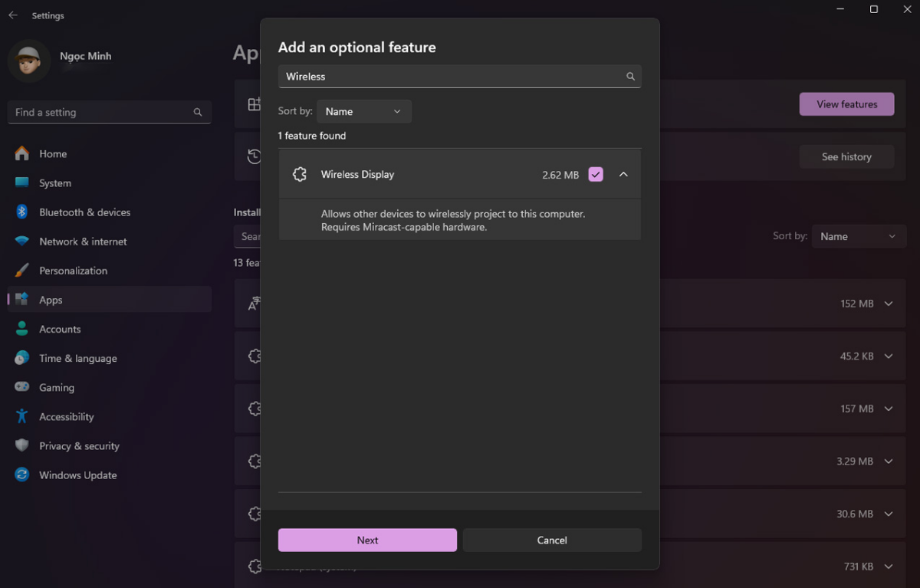Click the View features button
This screenshot has width=920, height=588.
[x=846, y=104]
